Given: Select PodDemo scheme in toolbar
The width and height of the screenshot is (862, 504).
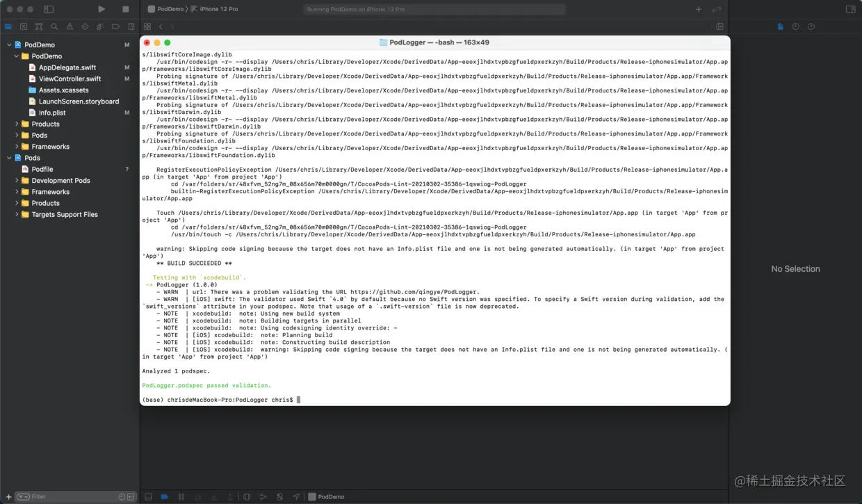Looking at the screenshot, I should coord(165,9).
